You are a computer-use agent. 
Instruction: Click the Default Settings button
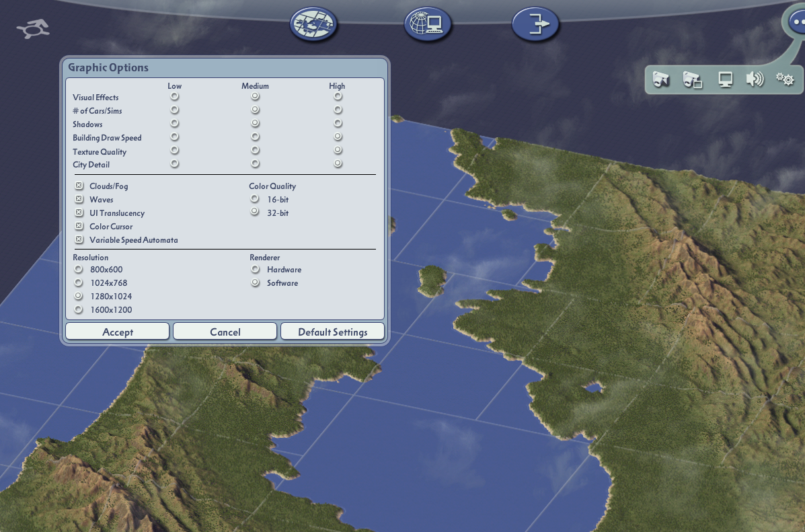(x=333, y=332)
